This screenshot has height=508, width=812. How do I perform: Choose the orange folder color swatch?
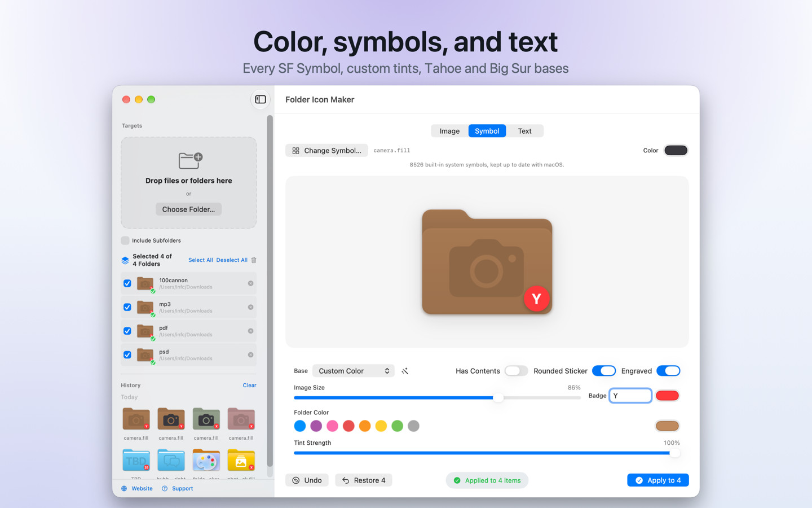365,426
